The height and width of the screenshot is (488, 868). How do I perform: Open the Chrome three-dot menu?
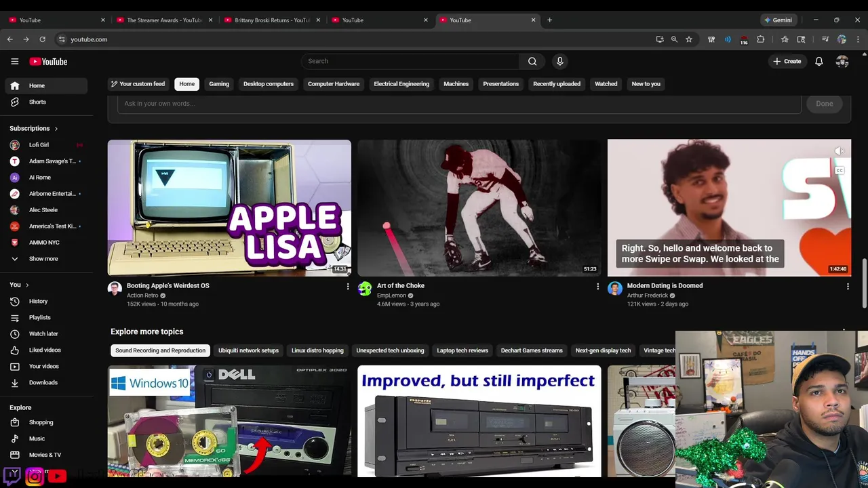(858, 39)
